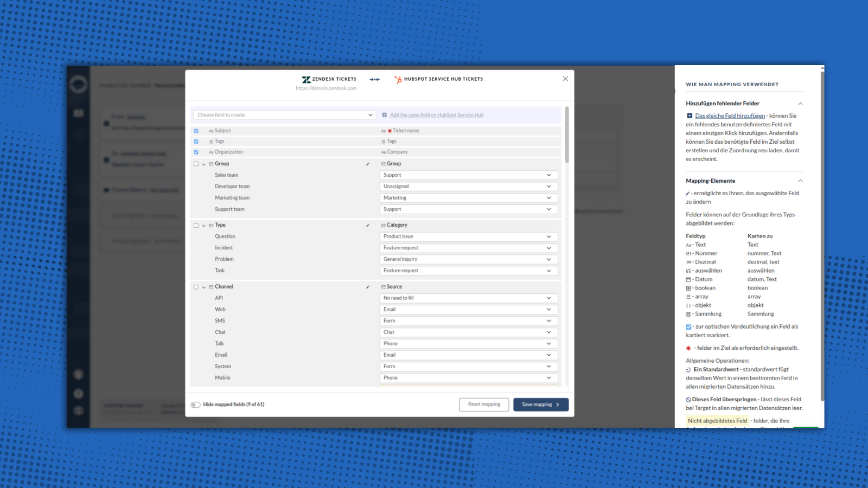Click Das gleiche Feld hinzufügen link
The height and width of the screenshot is (488, 868).
[730, 116]
